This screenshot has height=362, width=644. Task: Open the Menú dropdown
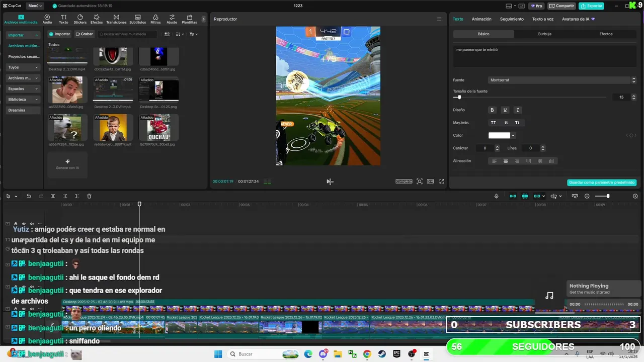click(35, 6)
